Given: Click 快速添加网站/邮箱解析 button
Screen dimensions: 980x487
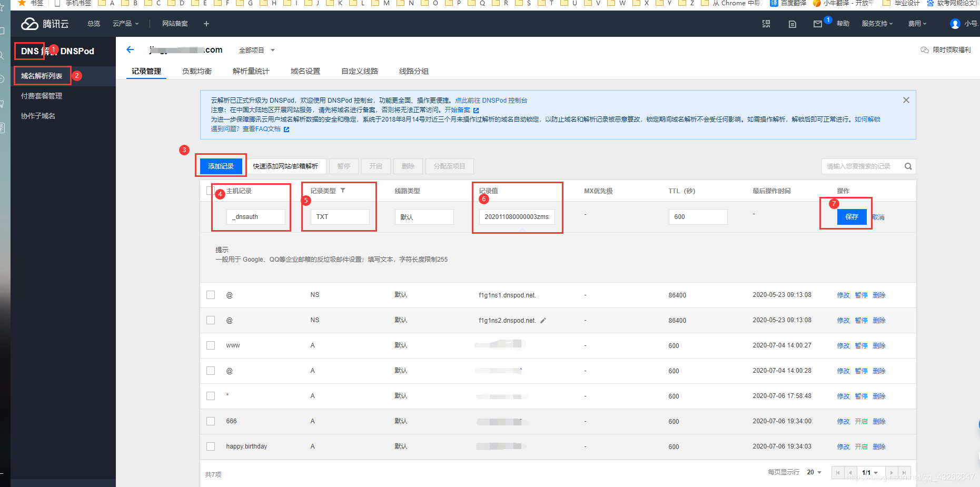Looking at the screenshot, I should (x=285, y=166).
